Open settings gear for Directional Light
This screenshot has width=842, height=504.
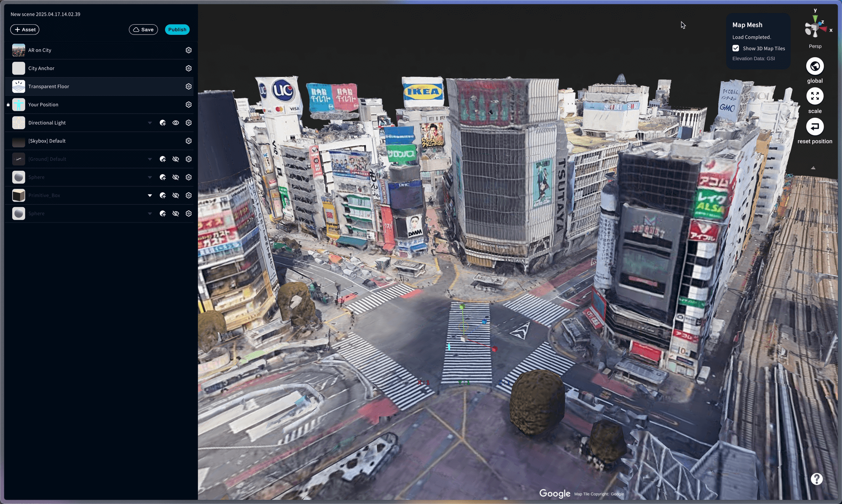point(189,123)
